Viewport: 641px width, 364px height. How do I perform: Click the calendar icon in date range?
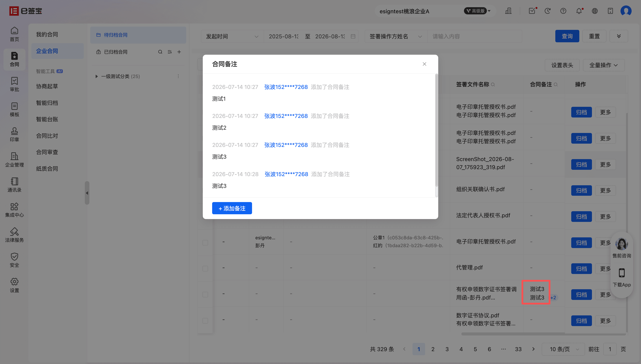tap(353, 36)
